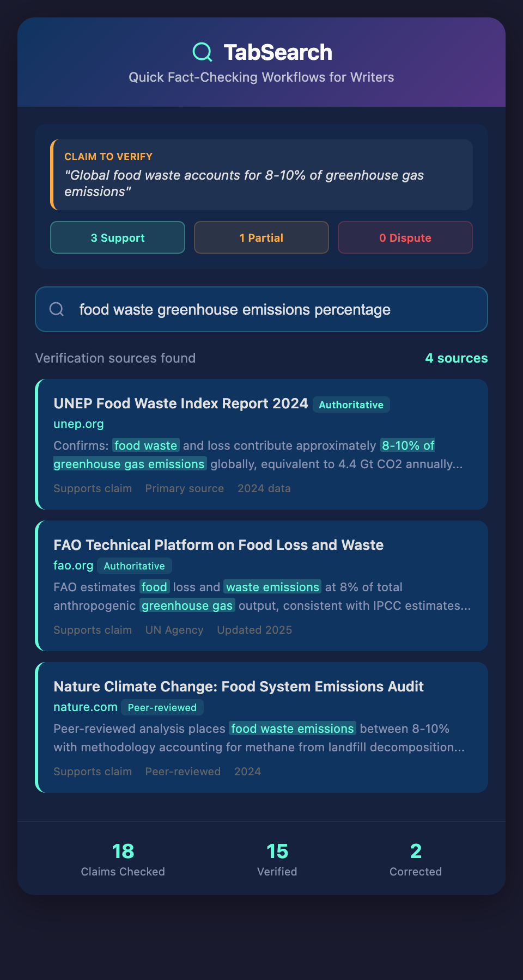
Task: Click the Peer-reviewed badge beside nature.com
Action: pos(162,707)
